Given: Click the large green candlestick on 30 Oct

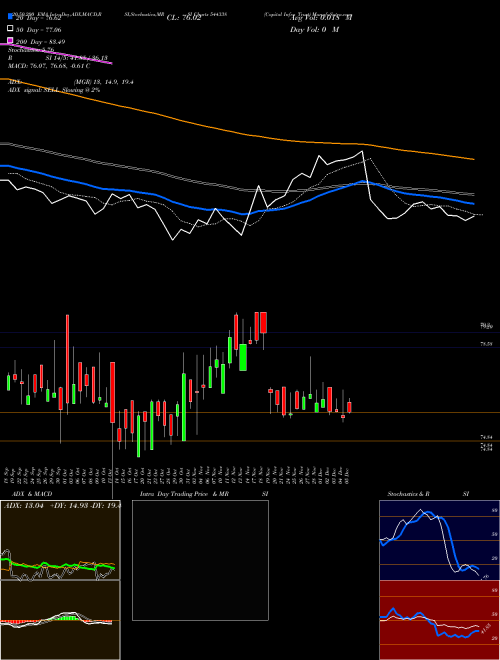Looking at the screenshot, I should coord(184,407).
